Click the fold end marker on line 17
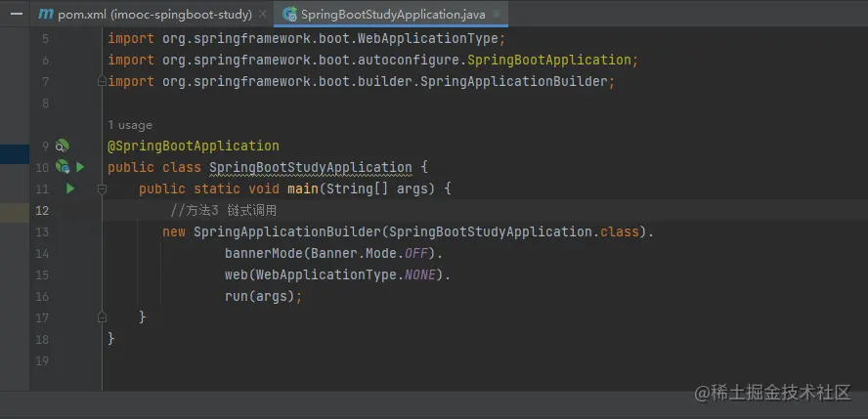This screenshot has height=419, width=868. [x=102, y=317]
